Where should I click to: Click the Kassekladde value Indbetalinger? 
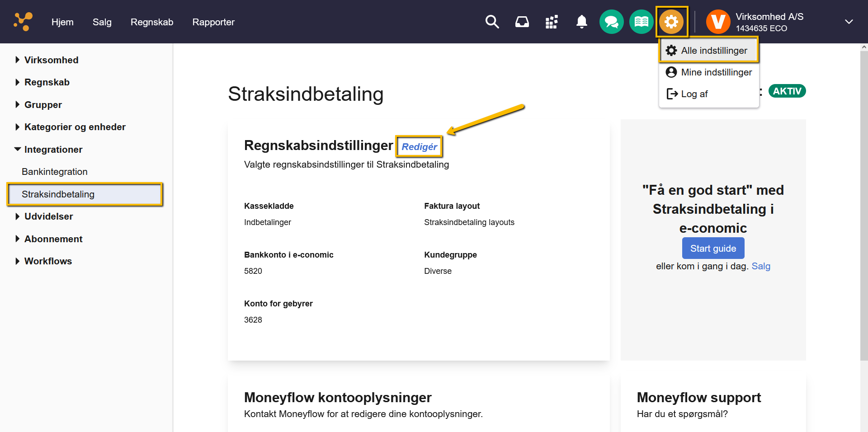click(x=268, y=222)
